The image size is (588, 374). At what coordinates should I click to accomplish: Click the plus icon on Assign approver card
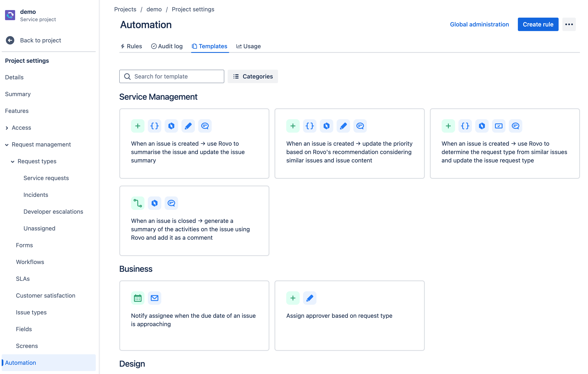293,298
